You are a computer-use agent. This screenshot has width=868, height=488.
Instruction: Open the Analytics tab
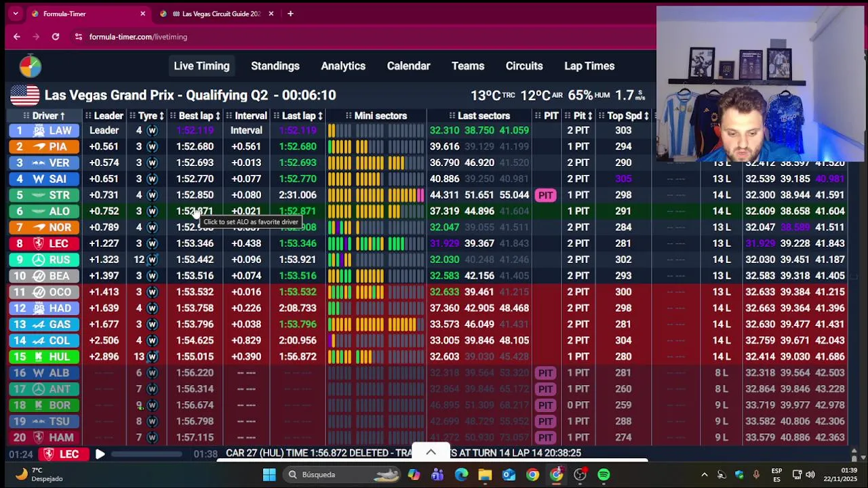tap(343, 66)
